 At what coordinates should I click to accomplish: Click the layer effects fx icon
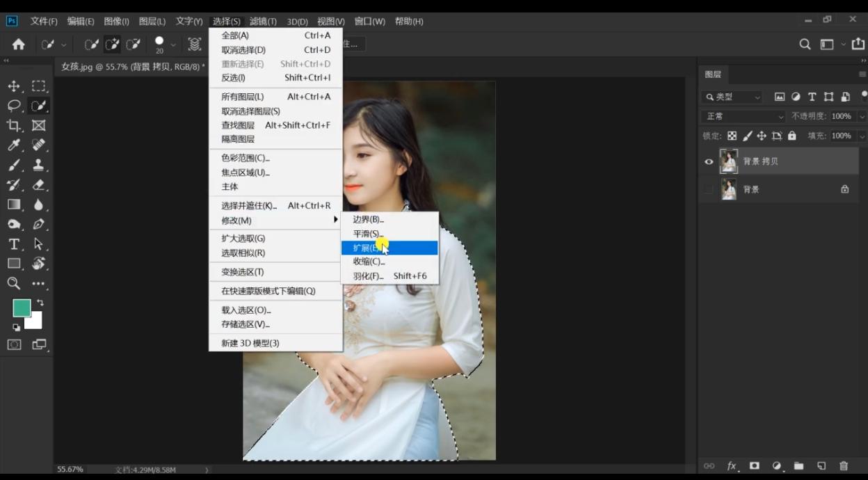(x=730, y=466)
